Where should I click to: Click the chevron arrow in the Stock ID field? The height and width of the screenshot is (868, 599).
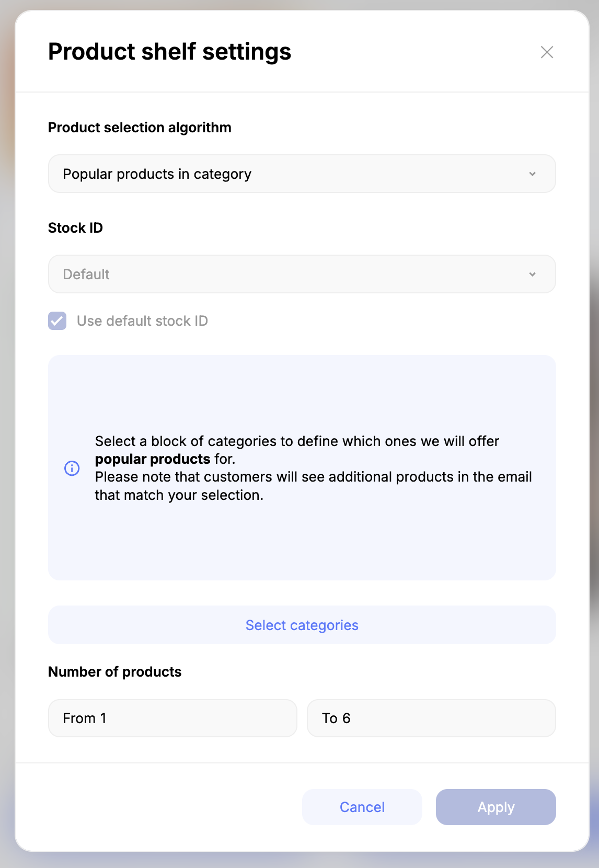[532, 275]
